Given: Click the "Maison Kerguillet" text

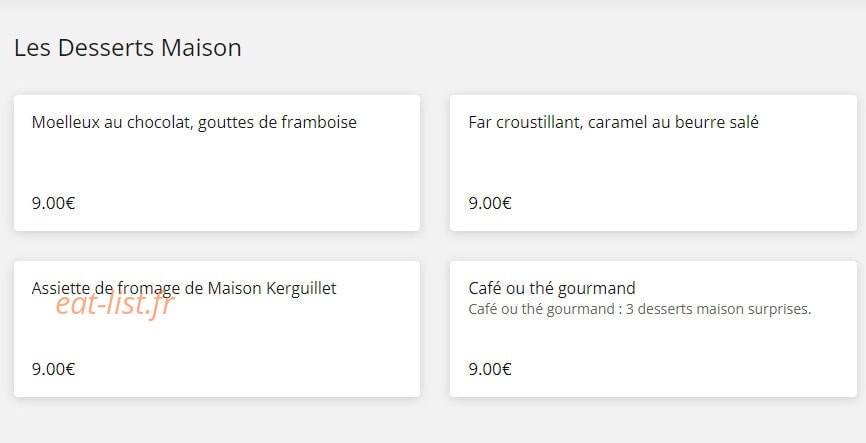Looking at the screenshot, I should click(272, 288).
